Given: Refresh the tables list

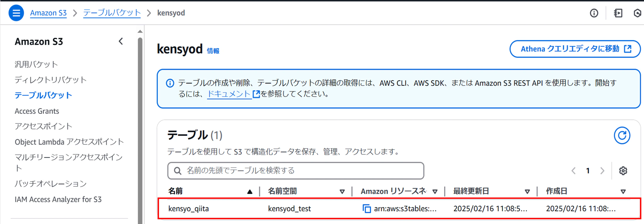Looking at the screenshot, I should click(x=622, y=136).
